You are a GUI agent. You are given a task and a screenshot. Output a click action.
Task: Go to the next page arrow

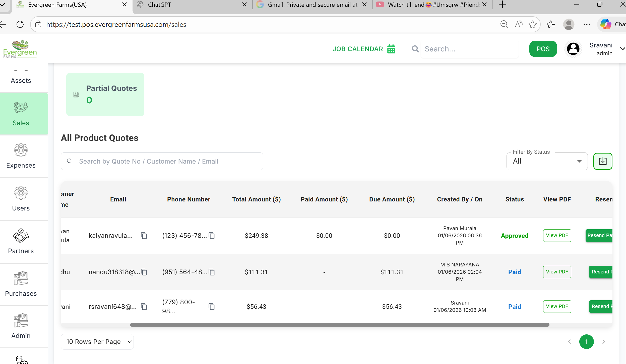point(603,342)
